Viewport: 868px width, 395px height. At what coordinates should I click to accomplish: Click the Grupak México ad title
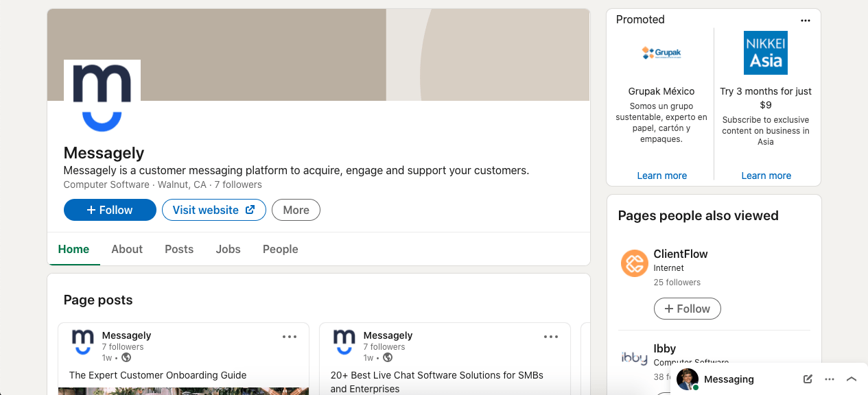(x=661, y=91)
